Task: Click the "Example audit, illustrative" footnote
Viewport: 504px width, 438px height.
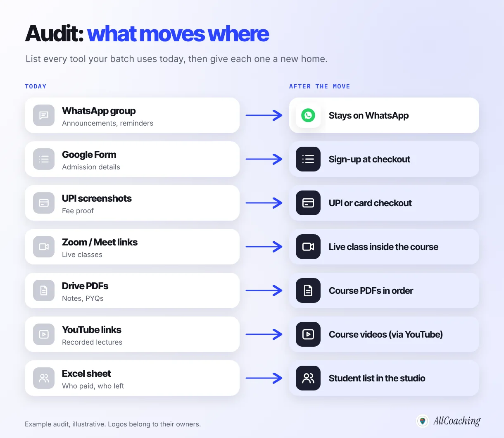Action: pos(113,424)
